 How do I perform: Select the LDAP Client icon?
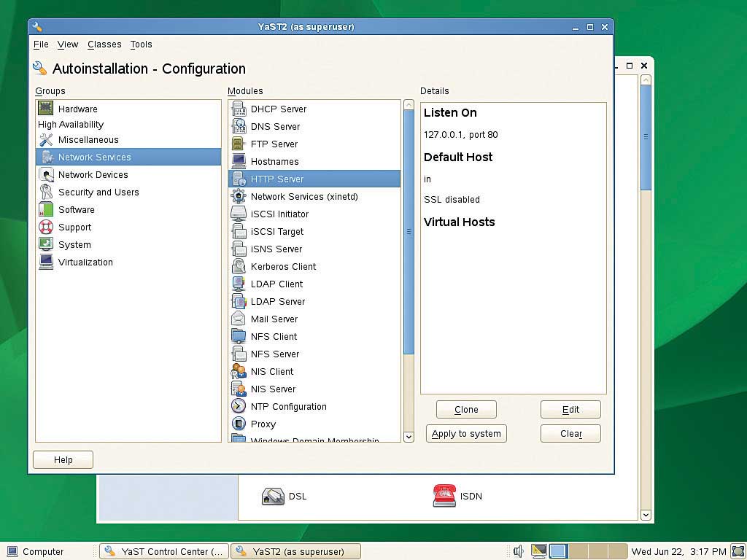(x=239, y=284)
